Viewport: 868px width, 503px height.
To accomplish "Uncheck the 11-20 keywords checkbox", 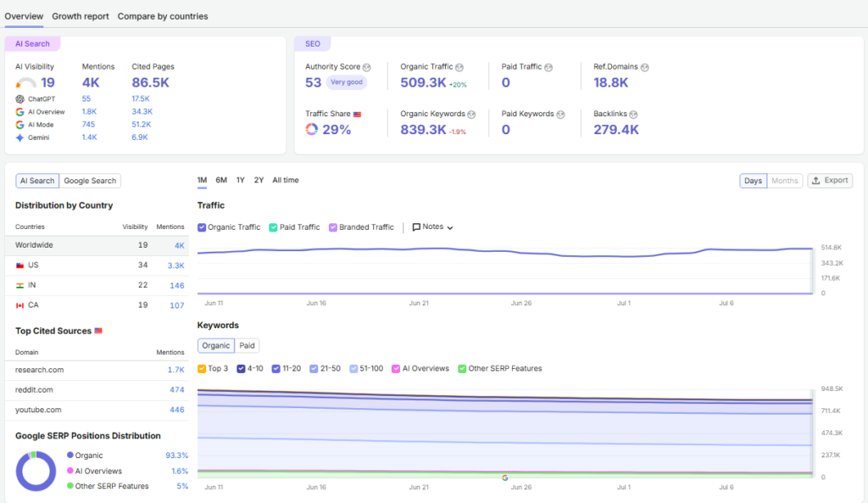I will [x=275, y=369].
